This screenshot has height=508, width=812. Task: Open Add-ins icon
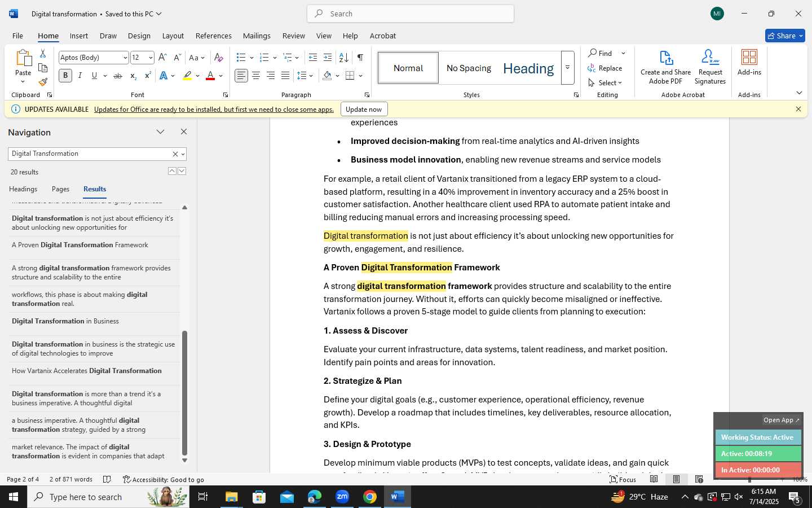pyautogui.click(x=749, y=63)
